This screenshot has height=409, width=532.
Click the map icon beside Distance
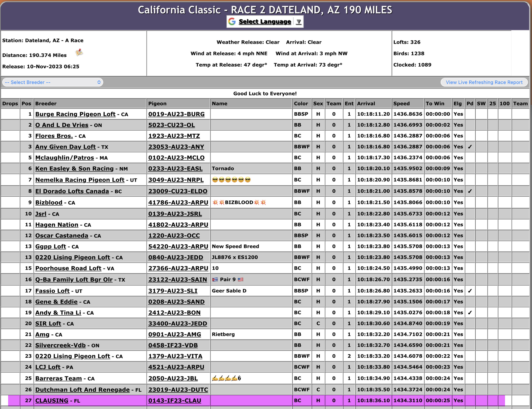click(79, 52)
